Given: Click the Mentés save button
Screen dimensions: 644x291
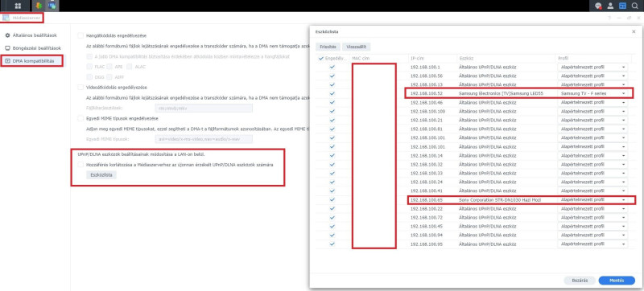Looking at the screenshot, I should click(617, 281).
